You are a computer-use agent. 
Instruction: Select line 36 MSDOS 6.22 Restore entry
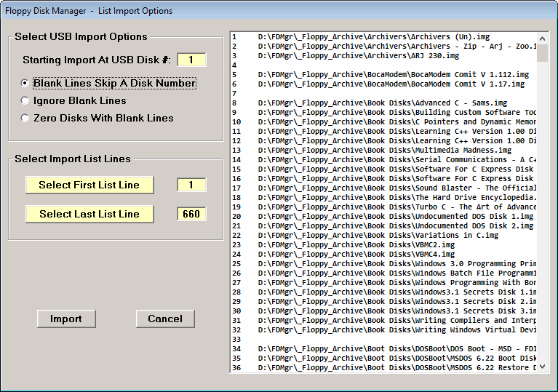pyautogui.click(x=383, y=368)
